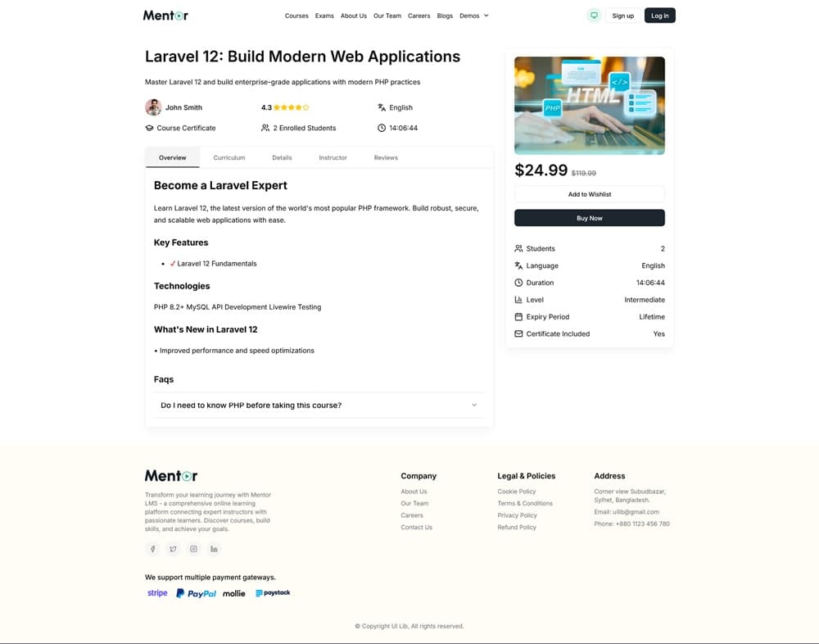819x644 pixels.
Task: Click Add to Wishlist
Action: point(590,194)
